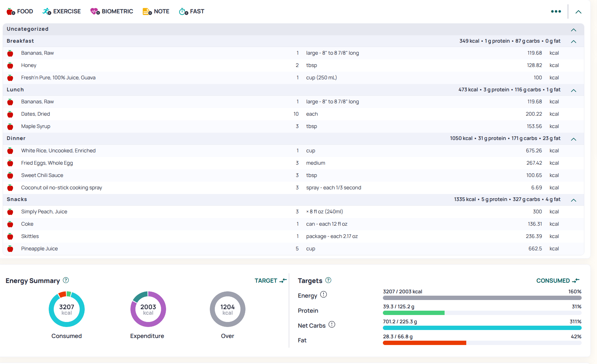Select the Fried Eggs, Whole Egg entry

47,163
